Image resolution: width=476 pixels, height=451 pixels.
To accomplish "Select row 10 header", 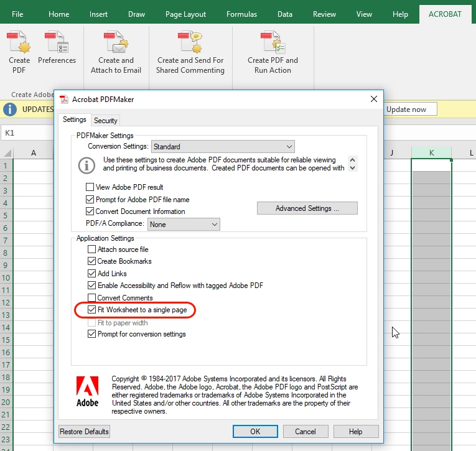I will click(6, 277).
